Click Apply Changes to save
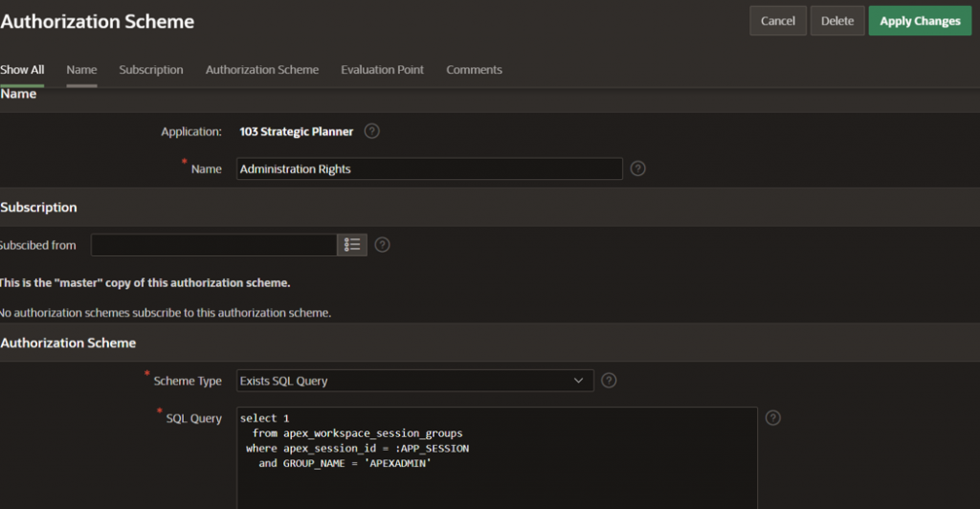The width and height of the screenshot is (980, 509). [920, 21]
